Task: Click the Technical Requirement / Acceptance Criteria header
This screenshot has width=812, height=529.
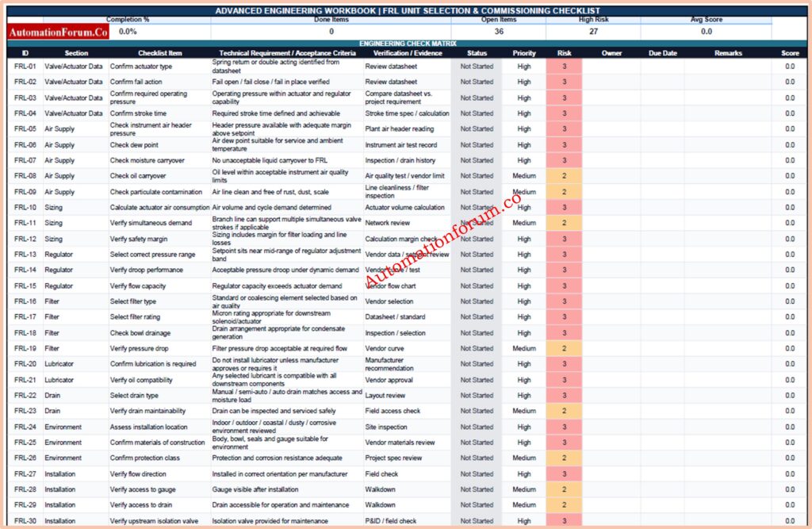Action: (287, 53)
